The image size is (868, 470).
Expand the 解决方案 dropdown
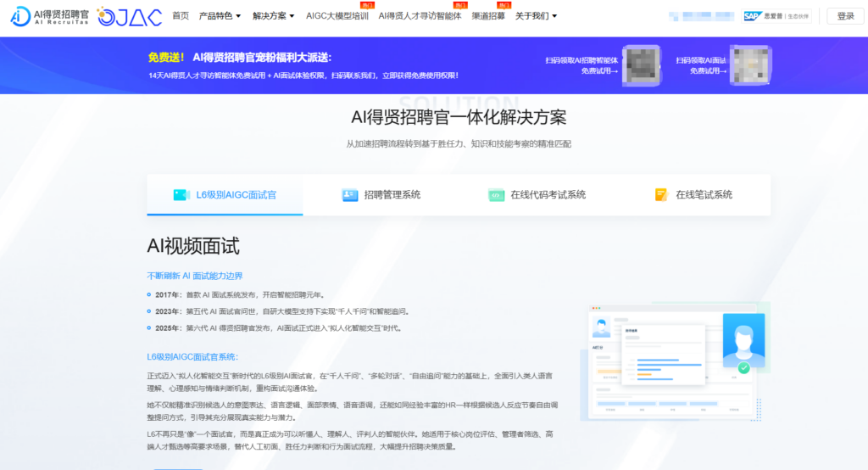coord(274,16)
